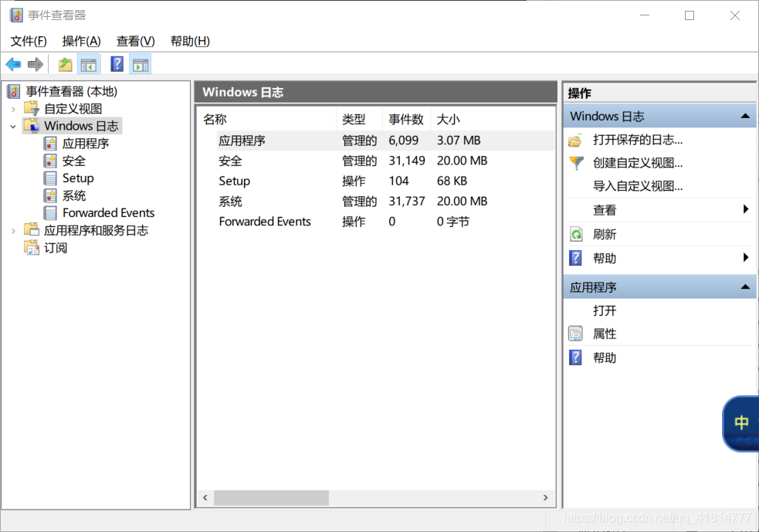Click the blue Help toolbar icon
Screen dimensions: 759x532
pyautogui.click(x=117, y=64)
